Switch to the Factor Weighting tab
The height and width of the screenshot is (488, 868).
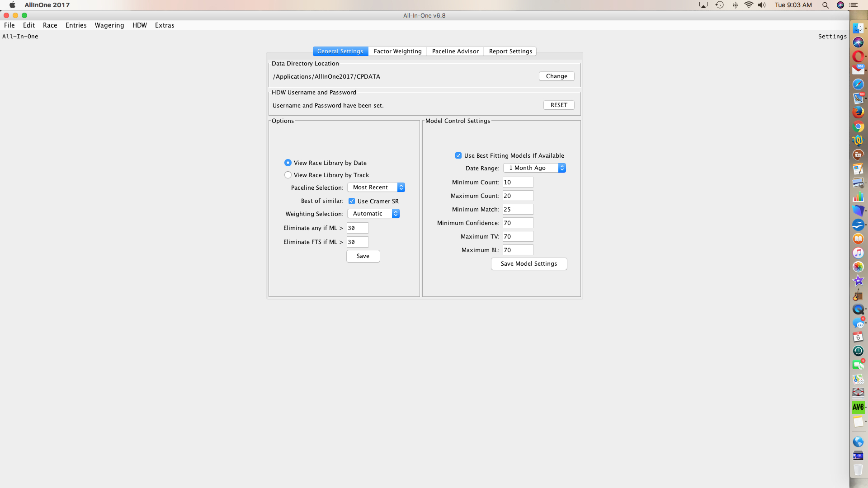(x=397, y=51)
